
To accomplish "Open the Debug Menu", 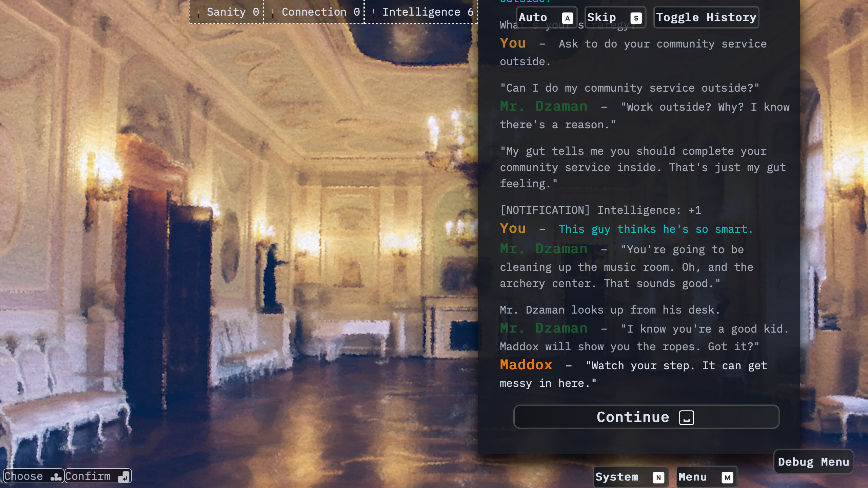I will [x=814, y=462].
